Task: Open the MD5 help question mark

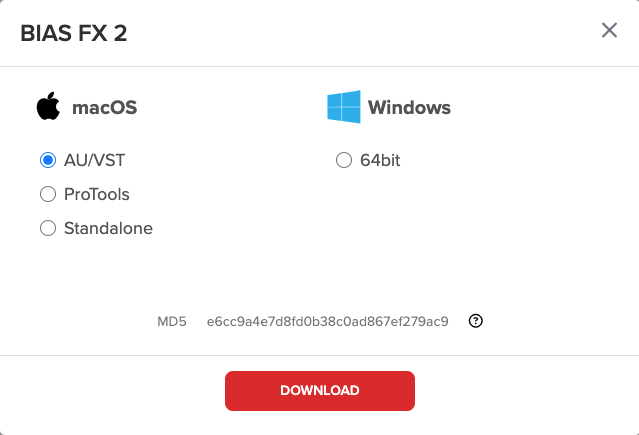Action: coord(476,321)
